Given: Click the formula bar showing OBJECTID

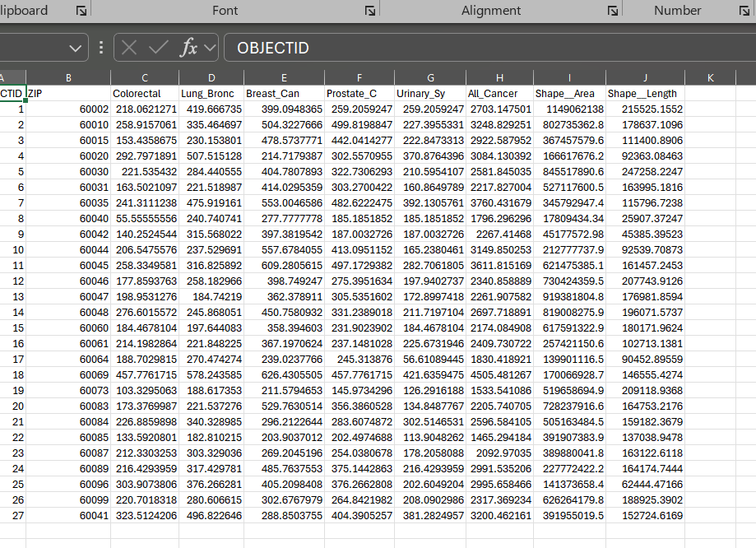Looking at the screenshot, I should click(x=489, y=48).
